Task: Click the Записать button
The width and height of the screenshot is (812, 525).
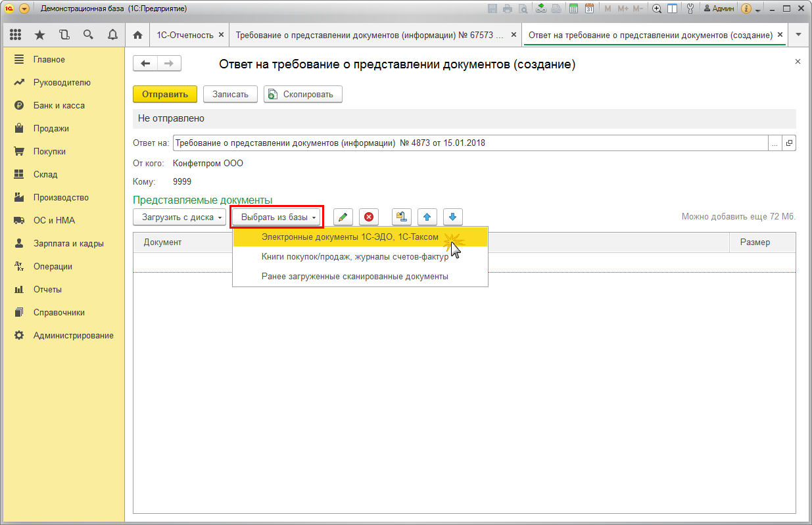Action: [x=230, y=94]
